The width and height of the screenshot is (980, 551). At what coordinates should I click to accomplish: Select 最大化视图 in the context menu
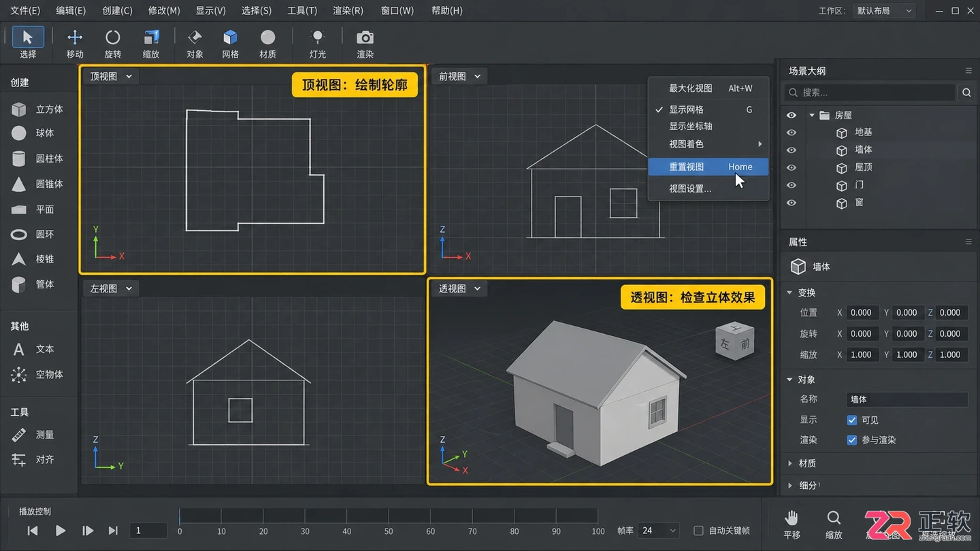[708, 88]
